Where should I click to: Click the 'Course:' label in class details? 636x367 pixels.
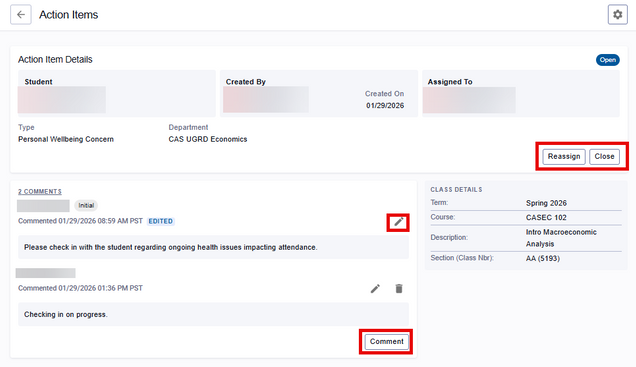click(x=443, y=217)
